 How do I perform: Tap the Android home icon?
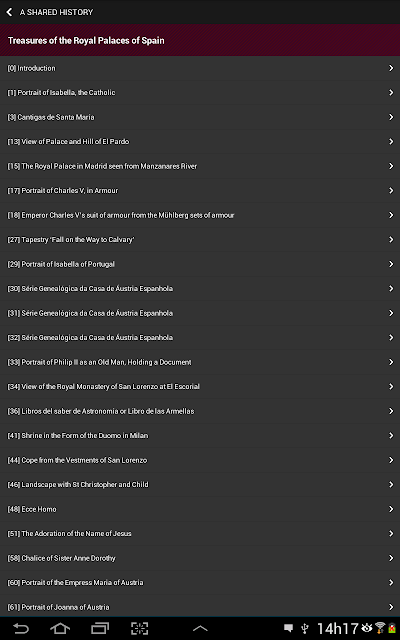click(60, 628)
